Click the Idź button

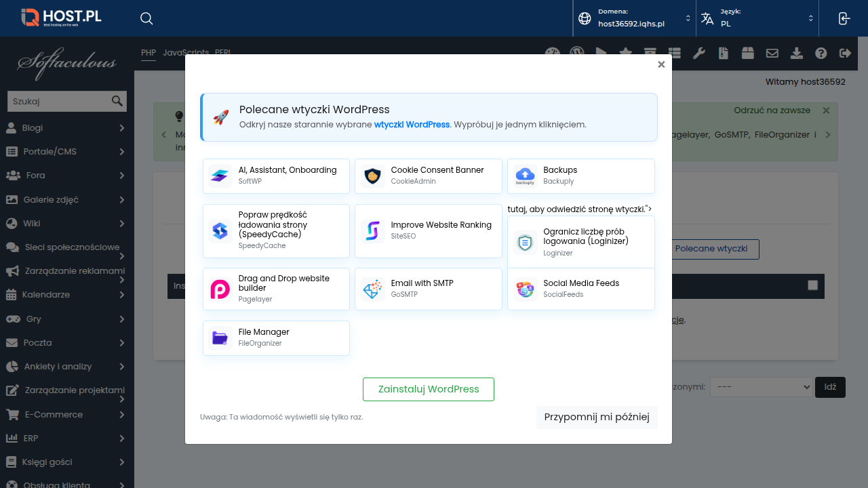[830, 387]
